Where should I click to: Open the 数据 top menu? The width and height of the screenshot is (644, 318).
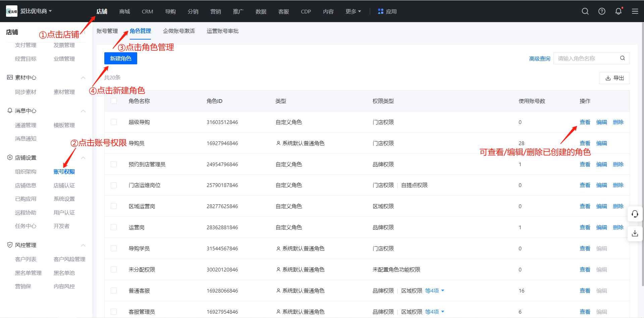click(x=261, y=11)
